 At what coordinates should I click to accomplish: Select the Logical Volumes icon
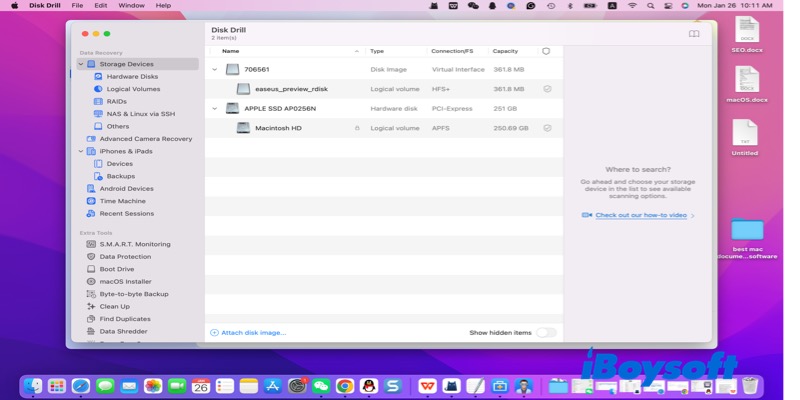(x=98, y=89)
